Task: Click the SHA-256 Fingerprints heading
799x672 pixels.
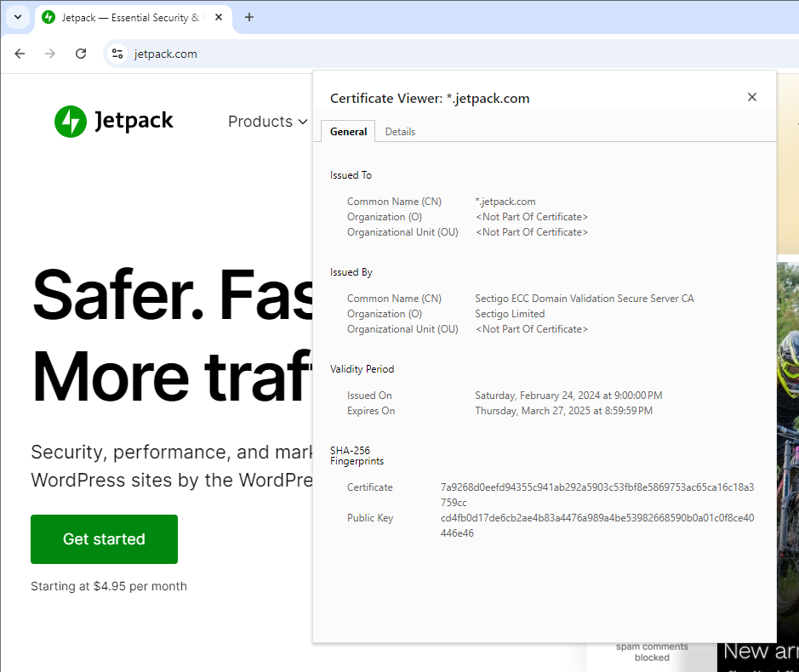Action: coord(357,455)
